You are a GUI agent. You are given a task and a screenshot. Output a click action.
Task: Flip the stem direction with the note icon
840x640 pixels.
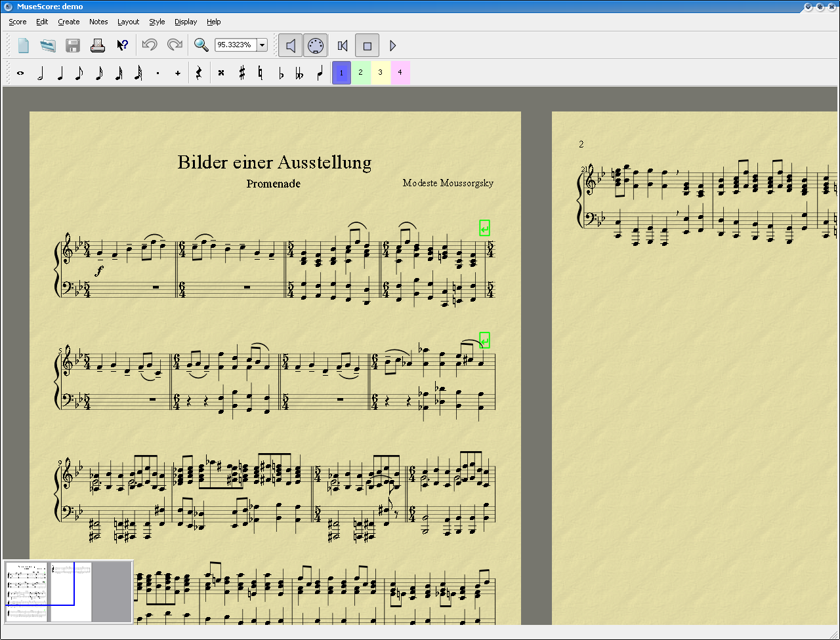pos(320,73)
